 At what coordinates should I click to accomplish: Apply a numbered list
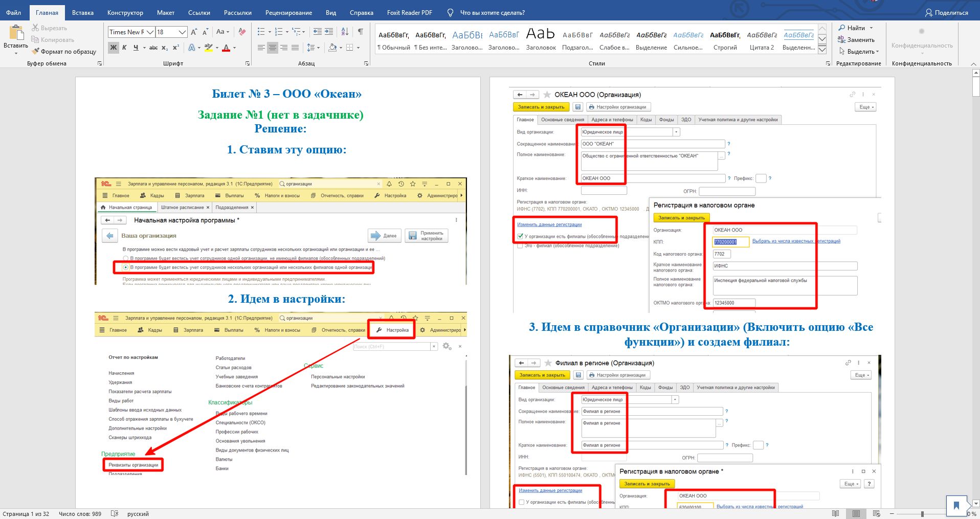coord(279,32)
